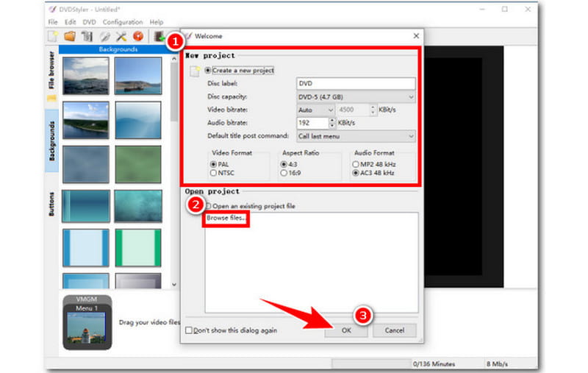Select cloudy coastline background thumbnail
This screenshot has width=588, height=373.
[86, 76]
